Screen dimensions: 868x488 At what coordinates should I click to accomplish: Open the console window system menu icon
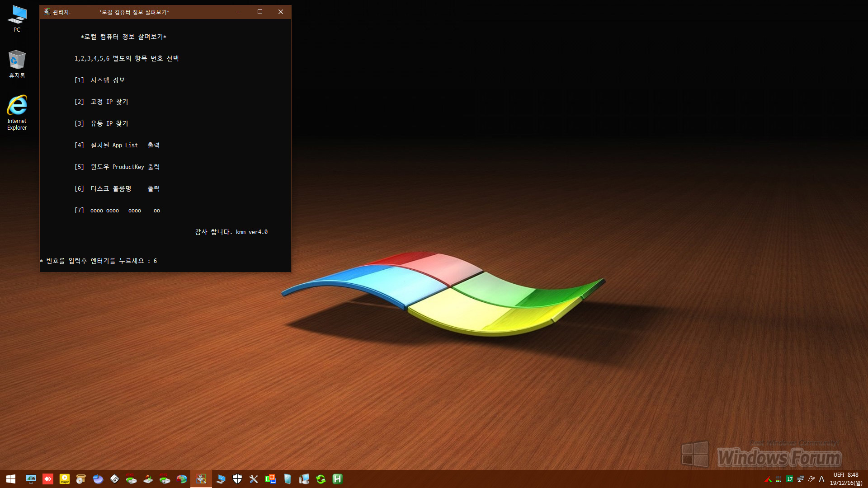47,12
